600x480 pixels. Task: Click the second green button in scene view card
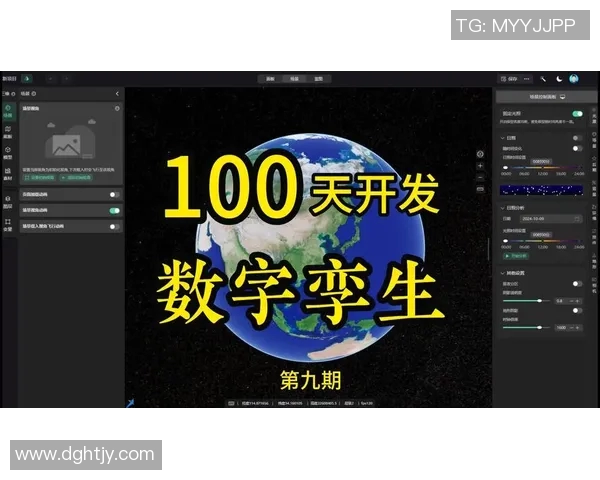click(76, 178)
